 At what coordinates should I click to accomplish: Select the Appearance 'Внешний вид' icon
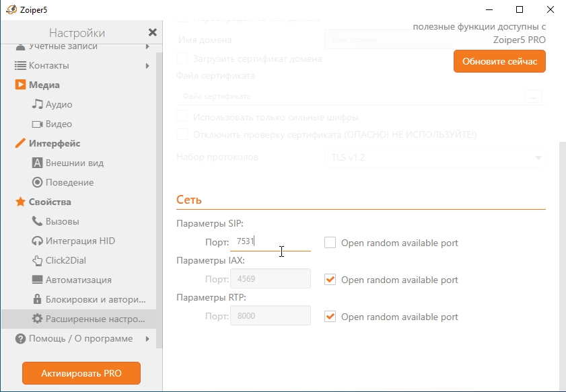[x=37, y=163]
